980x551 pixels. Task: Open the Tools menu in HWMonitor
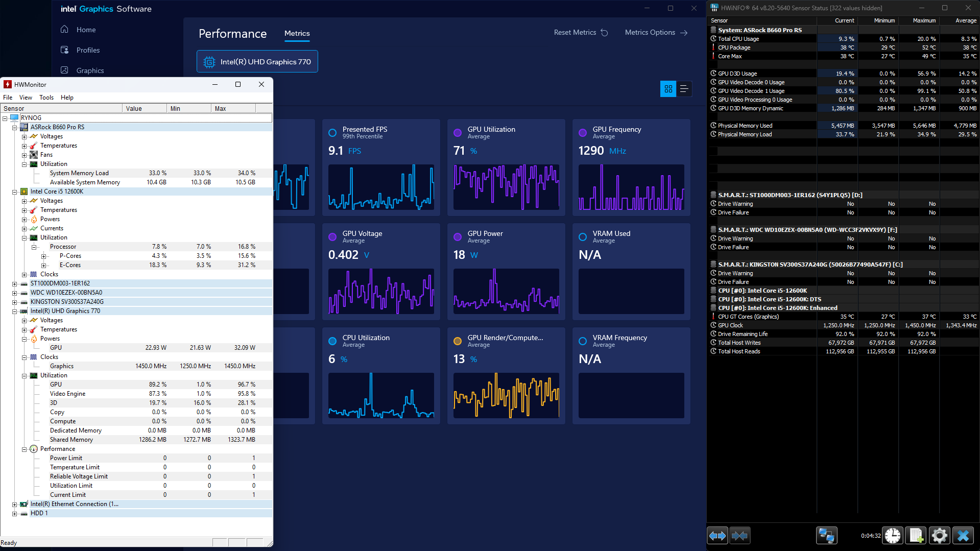pyautogui.click(x=46, y=98)
